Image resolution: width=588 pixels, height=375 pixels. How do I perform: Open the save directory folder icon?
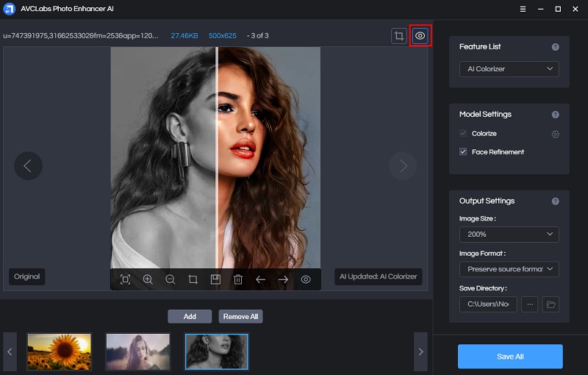click(x=551, y=304)
